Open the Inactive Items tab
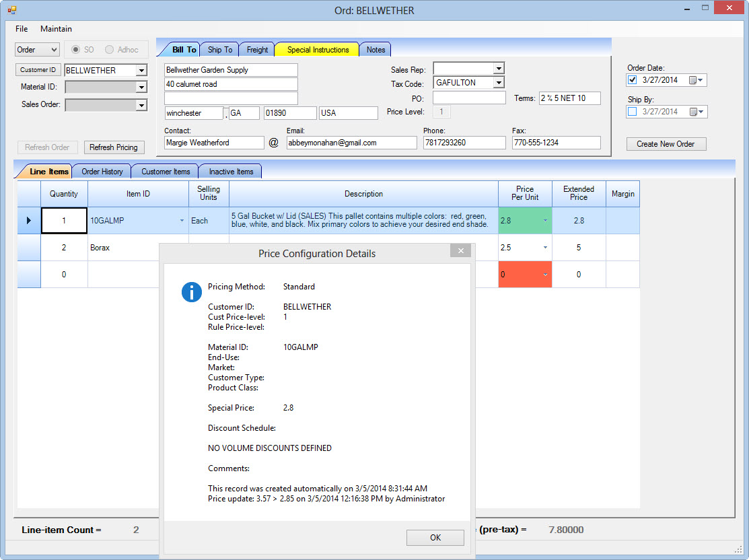The width and height of the screenshot is (749, 560). pos(231,172)
